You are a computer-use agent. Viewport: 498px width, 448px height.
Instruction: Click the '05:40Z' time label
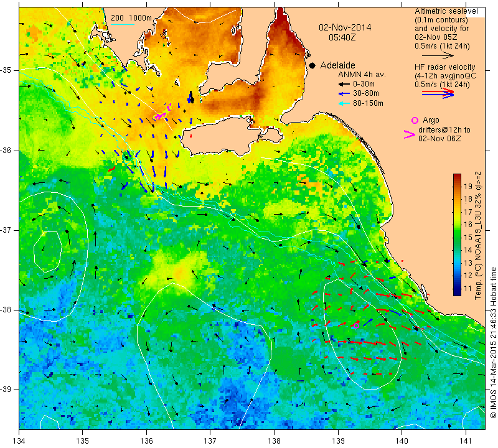click(342, 37)
